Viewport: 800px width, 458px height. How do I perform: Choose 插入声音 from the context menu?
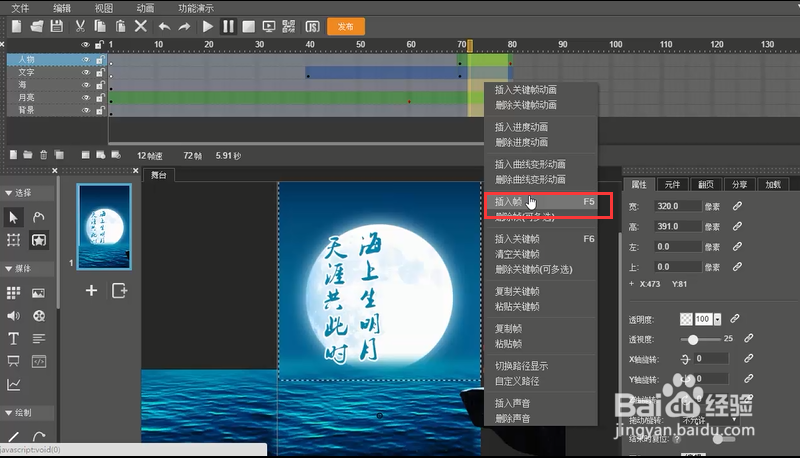pos(512,403)
